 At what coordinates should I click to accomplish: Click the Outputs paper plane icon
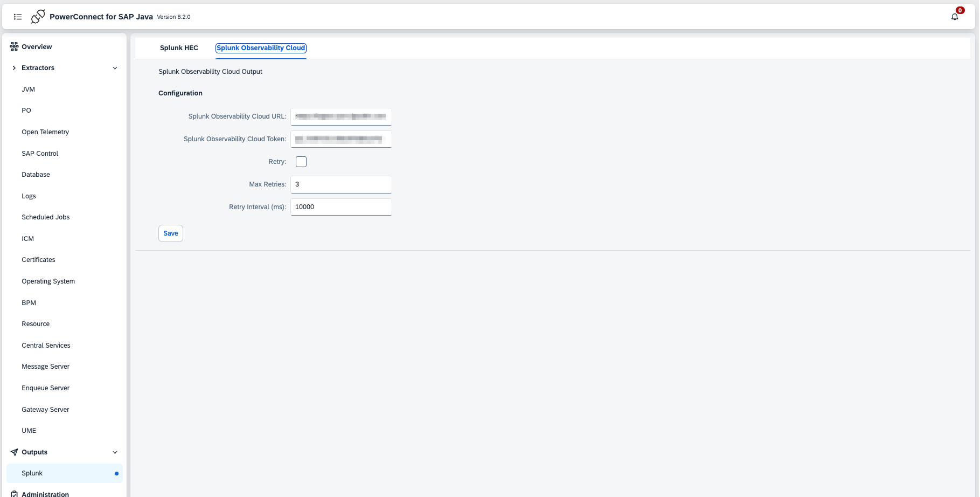click(x=14, y=452)
